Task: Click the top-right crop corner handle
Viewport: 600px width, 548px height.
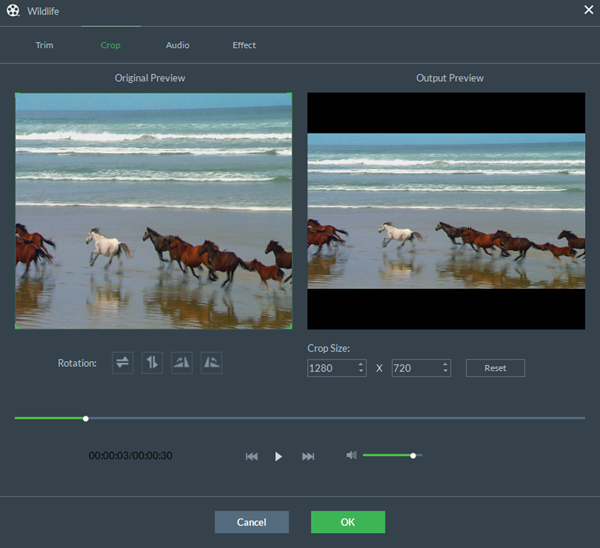Action: coord(291,94)
